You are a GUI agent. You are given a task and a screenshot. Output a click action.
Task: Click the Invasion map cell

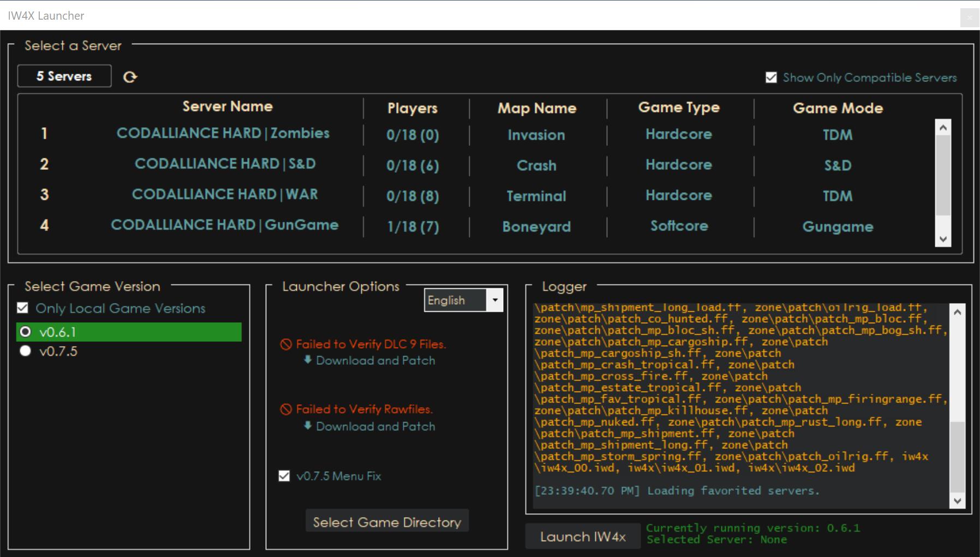click(536, 135)
